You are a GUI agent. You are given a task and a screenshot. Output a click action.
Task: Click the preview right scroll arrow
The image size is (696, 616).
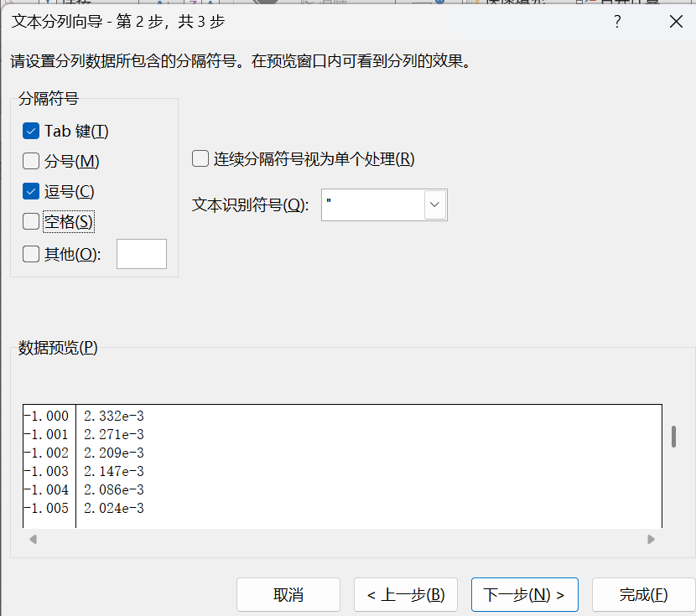651,539
